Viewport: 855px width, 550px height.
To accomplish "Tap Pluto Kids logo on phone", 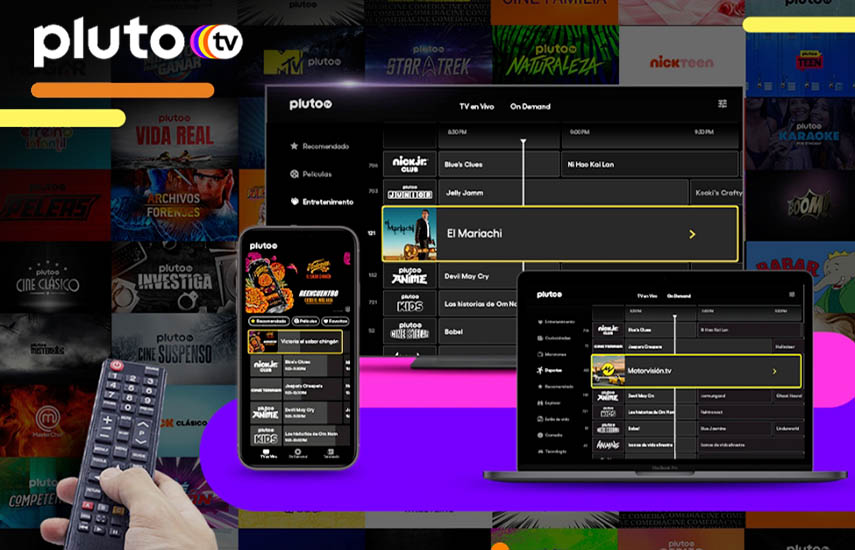I will tap(266, 436).
